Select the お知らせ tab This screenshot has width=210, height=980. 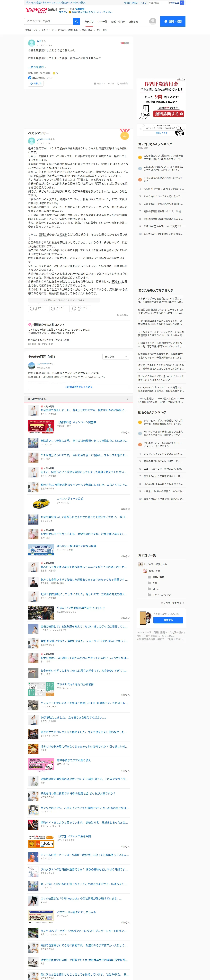tap(133, 22)
